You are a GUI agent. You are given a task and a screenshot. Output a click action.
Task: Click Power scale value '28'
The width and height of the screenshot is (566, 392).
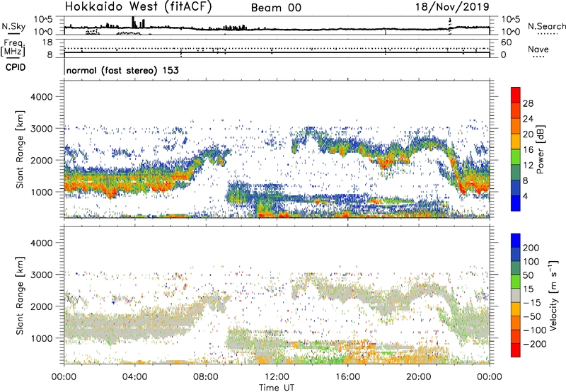click(x=528, y=103)
